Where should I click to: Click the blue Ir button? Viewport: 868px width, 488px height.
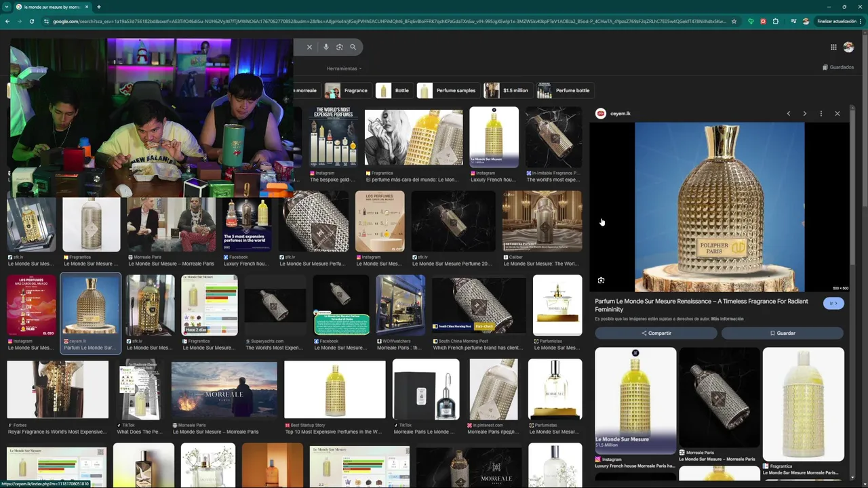(x=833, y=303)
